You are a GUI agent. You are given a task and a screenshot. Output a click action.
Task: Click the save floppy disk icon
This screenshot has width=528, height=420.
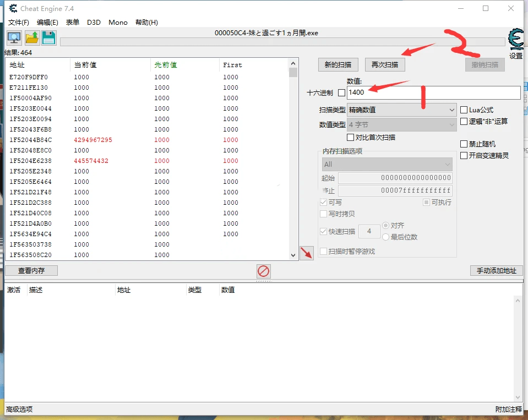pos(49,38)
